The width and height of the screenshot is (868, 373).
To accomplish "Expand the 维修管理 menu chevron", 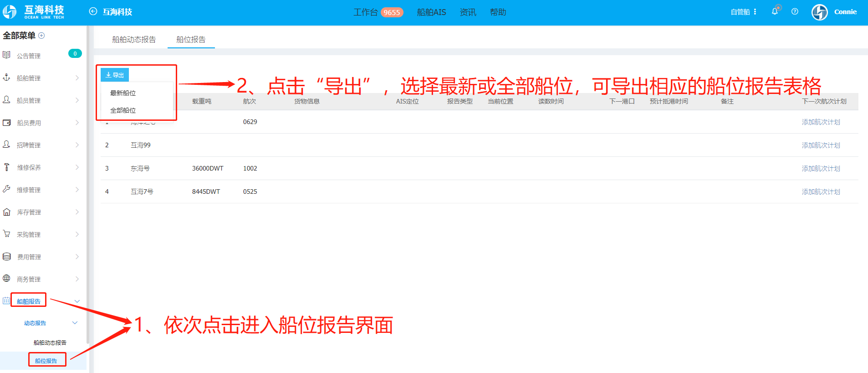I will pos(77,190).
